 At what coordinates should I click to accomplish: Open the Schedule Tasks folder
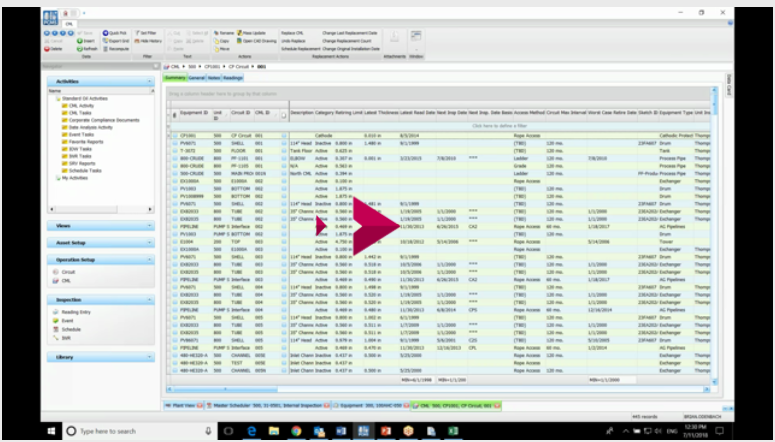(82, 171)
